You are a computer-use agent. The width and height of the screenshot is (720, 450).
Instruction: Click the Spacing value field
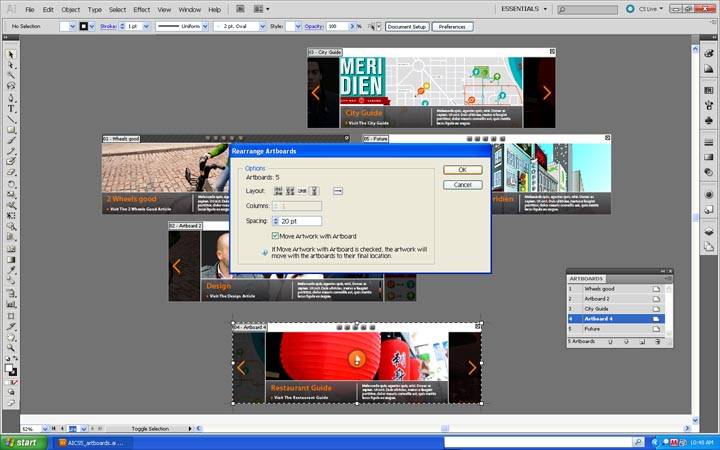coord(300,221)
